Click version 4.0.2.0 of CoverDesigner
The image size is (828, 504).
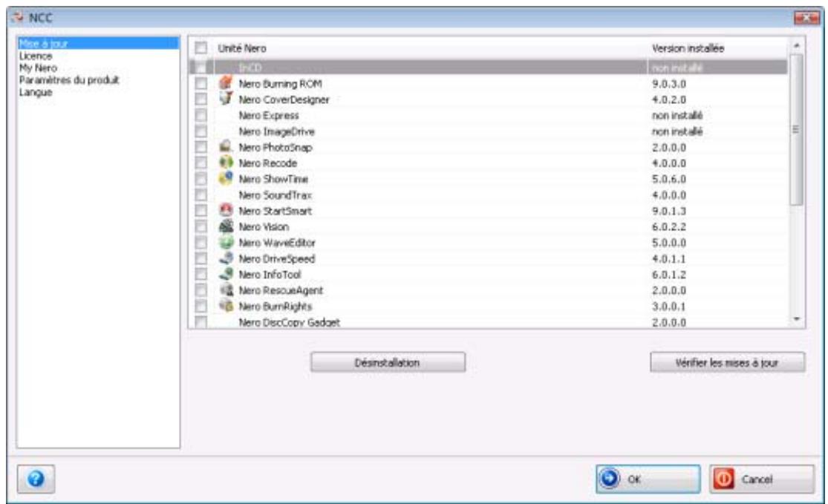coord(668,99)
